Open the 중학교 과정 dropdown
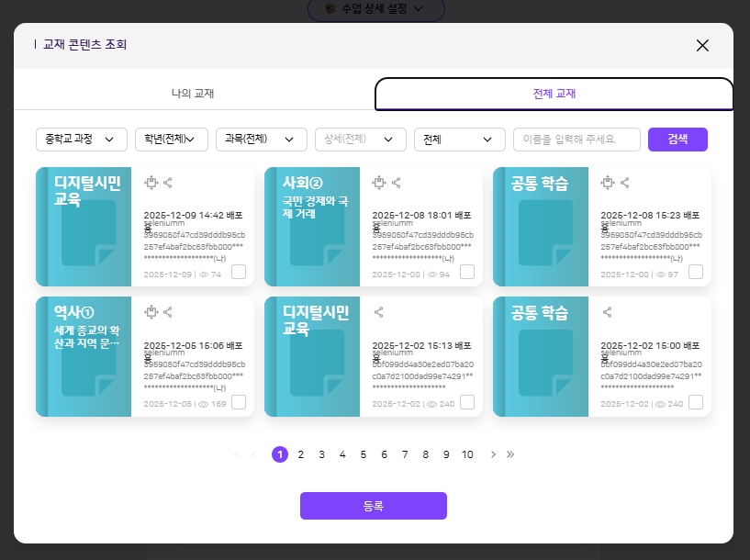The image size is (750, 560). [81, 140]
